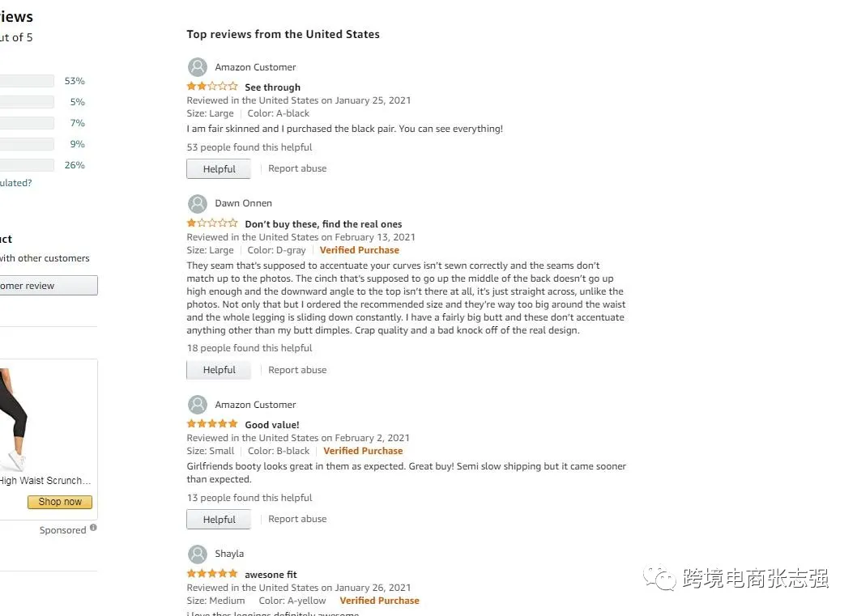Screen dimensions: 857x616
Task: Report abuse on Dawn Onnen's review
Action: tap(297, 370)
